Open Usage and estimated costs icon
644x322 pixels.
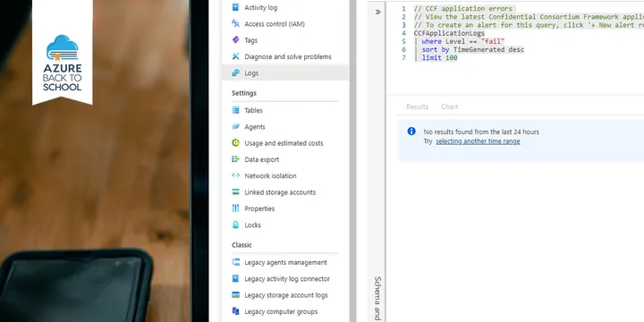(x=236, y=143)
